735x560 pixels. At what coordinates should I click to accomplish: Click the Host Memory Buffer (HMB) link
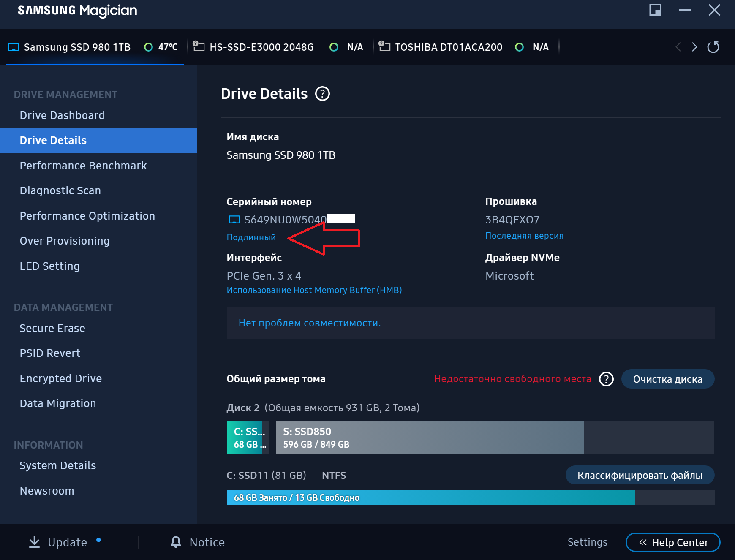(x=314, y=290)
